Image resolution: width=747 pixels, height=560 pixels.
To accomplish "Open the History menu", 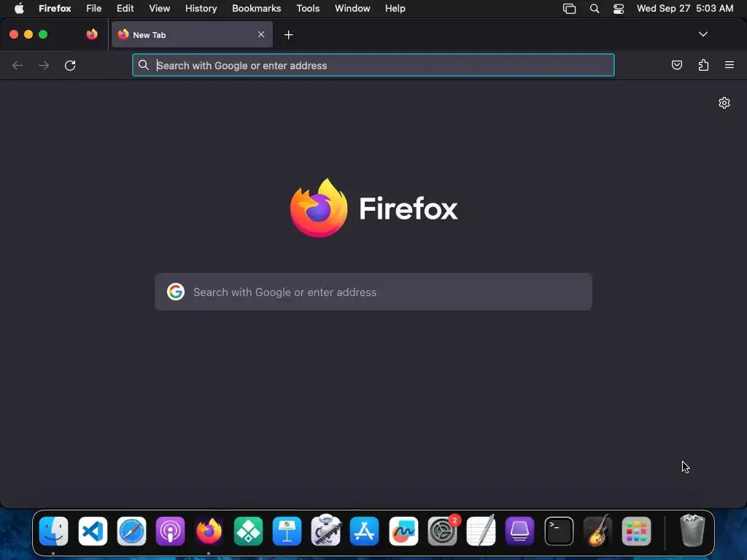I will 201,9.
